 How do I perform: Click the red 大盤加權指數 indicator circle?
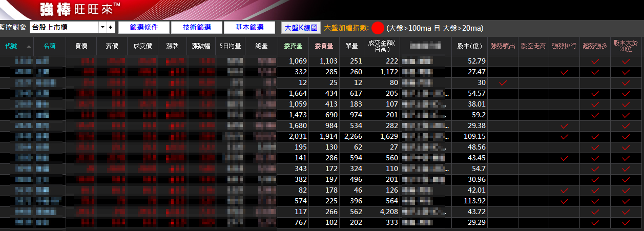[x=378, y=28]
